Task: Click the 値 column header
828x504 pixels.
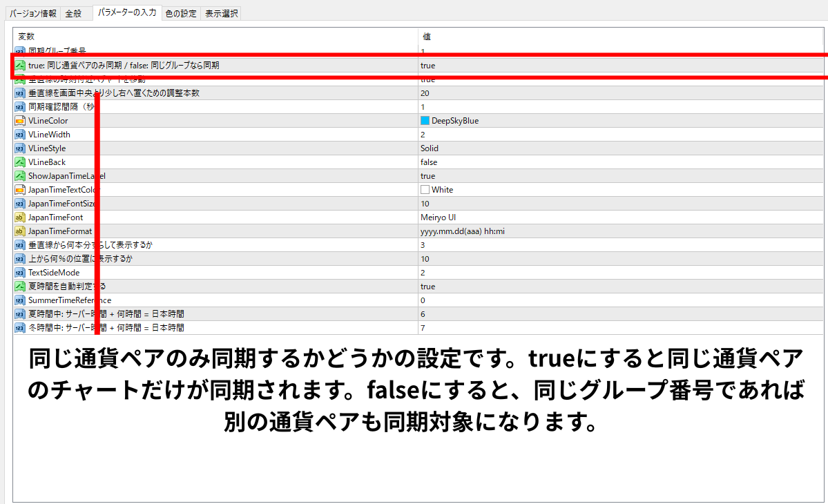Action: click(x=427, y=37)
